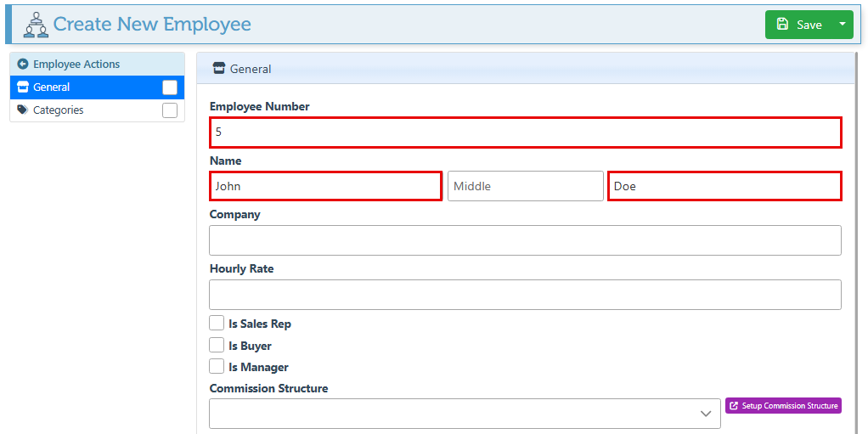This screenshot has height=434, width=868.
Task: Enable the Is Sales Rep checkbox
Action: [x=217, y=324]
